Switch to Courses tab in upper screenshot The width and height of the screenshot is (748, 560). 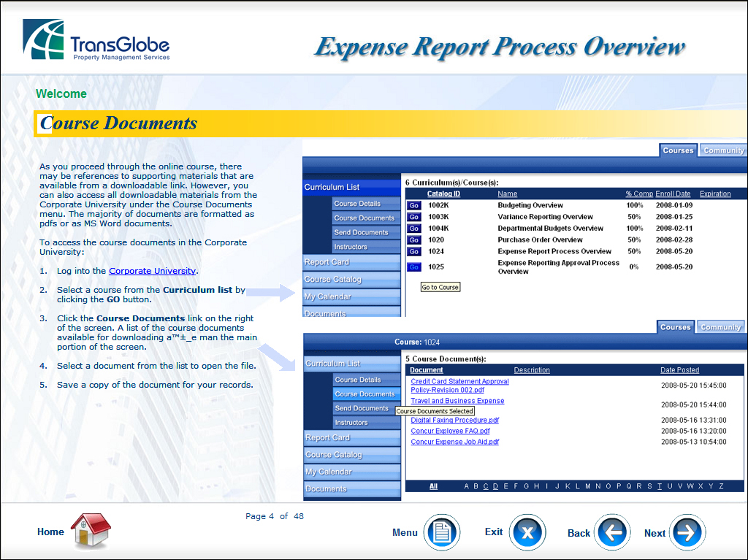pyautogui.click(x=678, y=150)
